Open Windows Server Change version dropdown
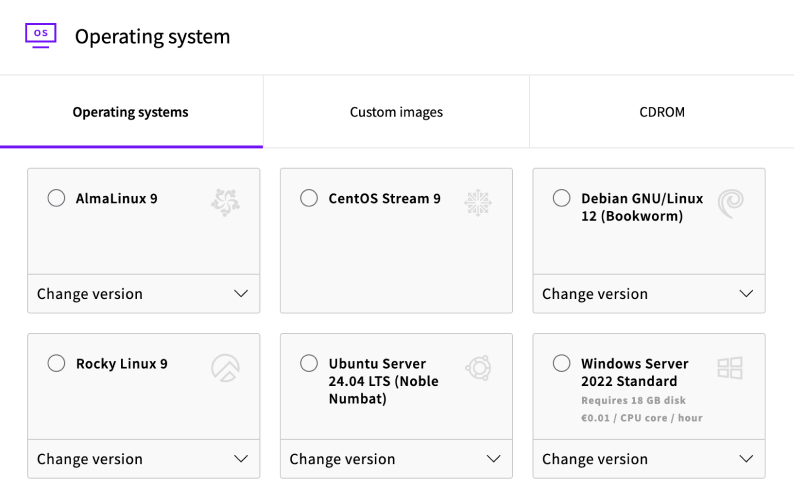The height and width of the screenshot is (498, 794). (x=648, y=459)
